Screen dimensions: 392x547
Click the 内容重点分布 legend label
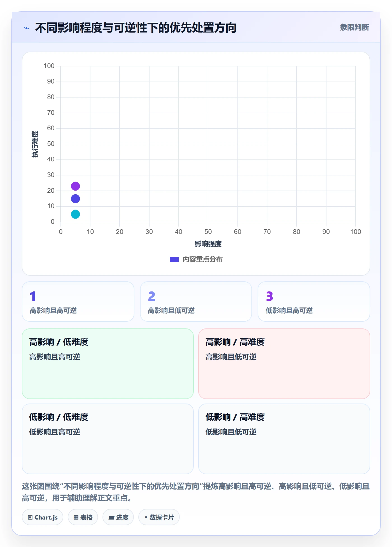tap(202, 259)
